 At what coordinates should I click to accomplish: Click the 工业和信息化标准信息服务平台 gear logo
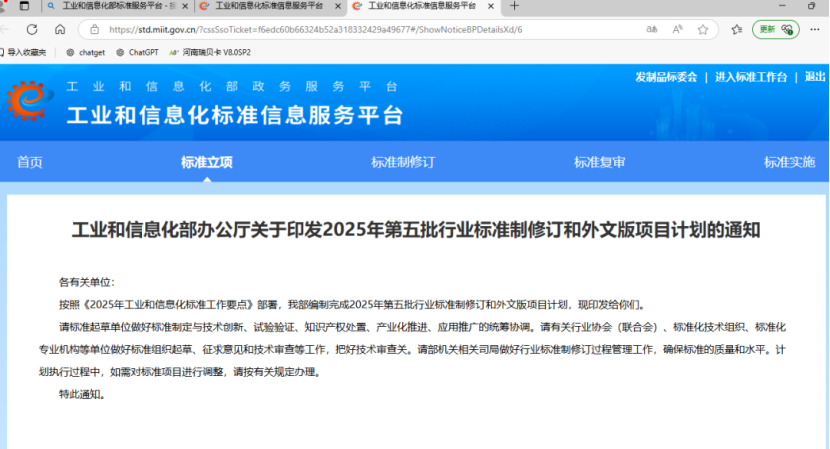click(32, 102)
